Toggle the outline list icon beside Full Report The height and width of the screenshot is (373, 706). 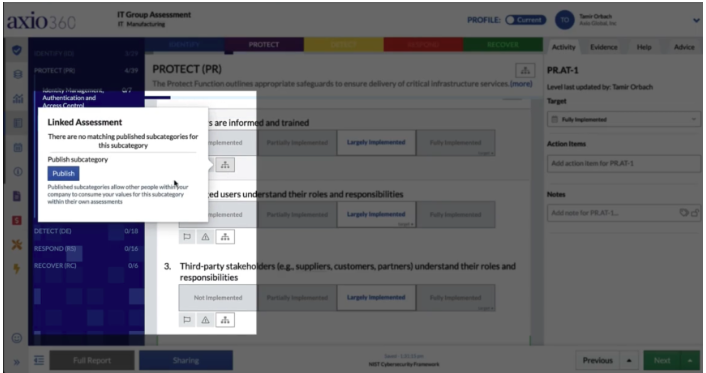coord(39,360)
